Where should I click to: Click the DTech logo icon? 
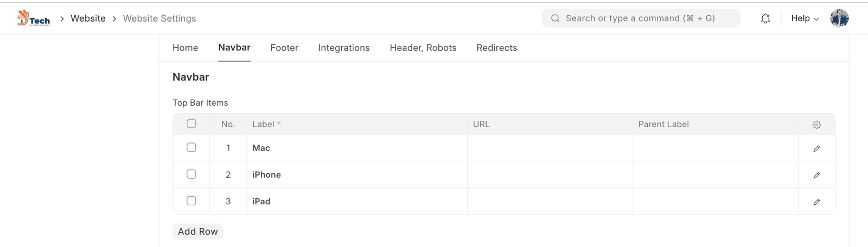pos(33,18)
